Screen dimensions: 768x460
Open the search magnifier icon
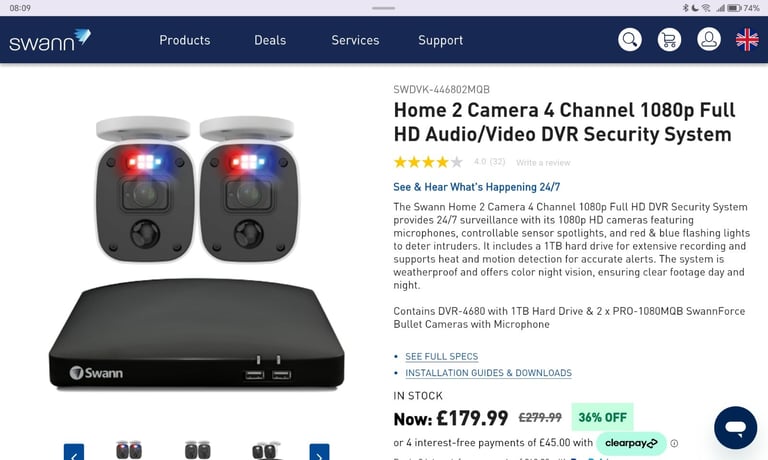(629, 40)
